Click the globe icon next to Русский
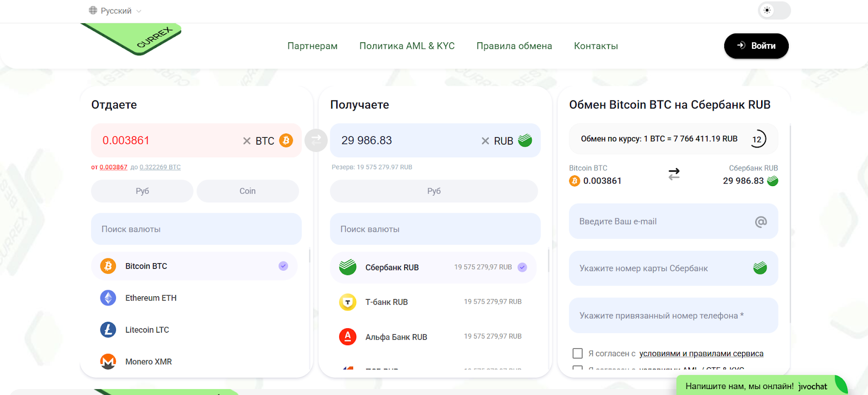The image size is (868, 395). pyautogui.click(x=93, y=10)
